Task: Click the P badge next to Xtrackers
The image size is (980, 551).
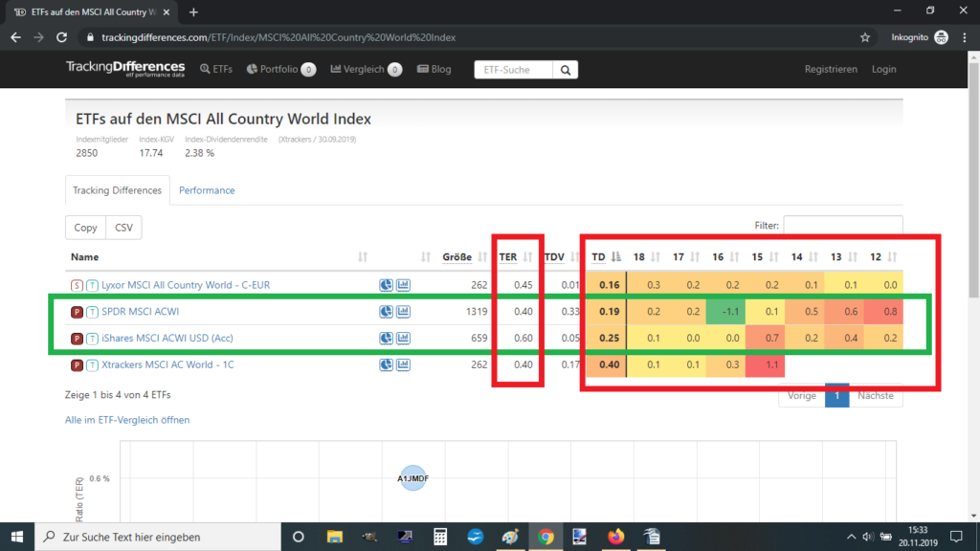Action: [x=77, y=364]
